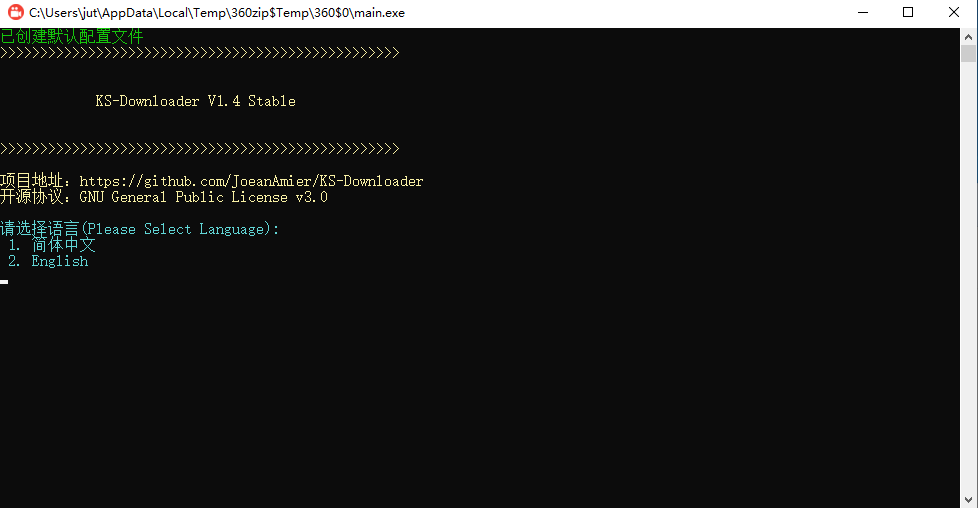Click the green 已创建默认配置文件 message

pos(72,36)
